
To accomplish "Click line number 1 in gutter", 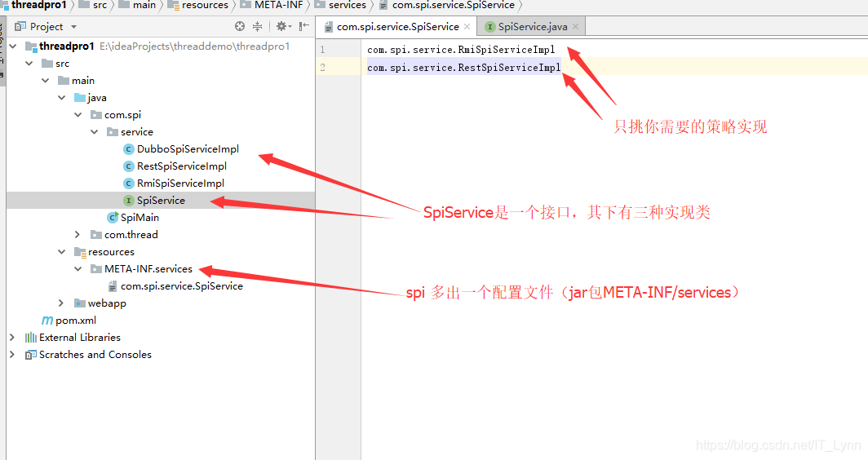I will [x=323, y=50].
